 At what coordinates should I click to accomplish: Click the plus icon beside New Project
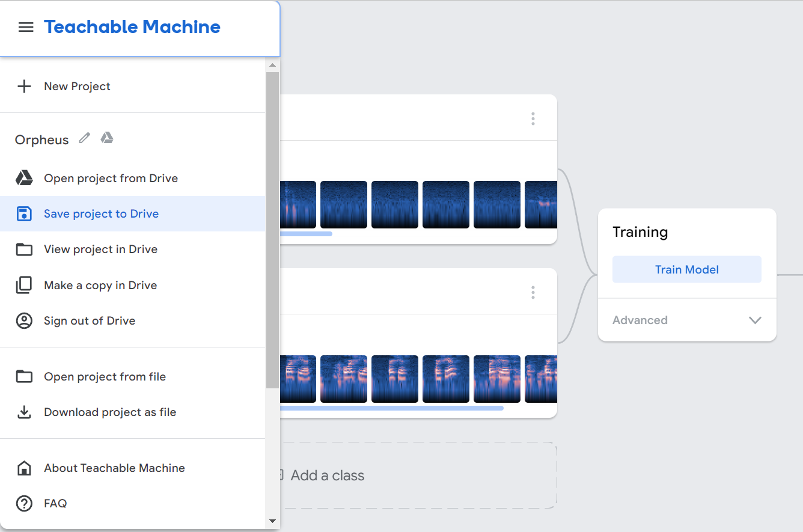[x=24, y=87]
